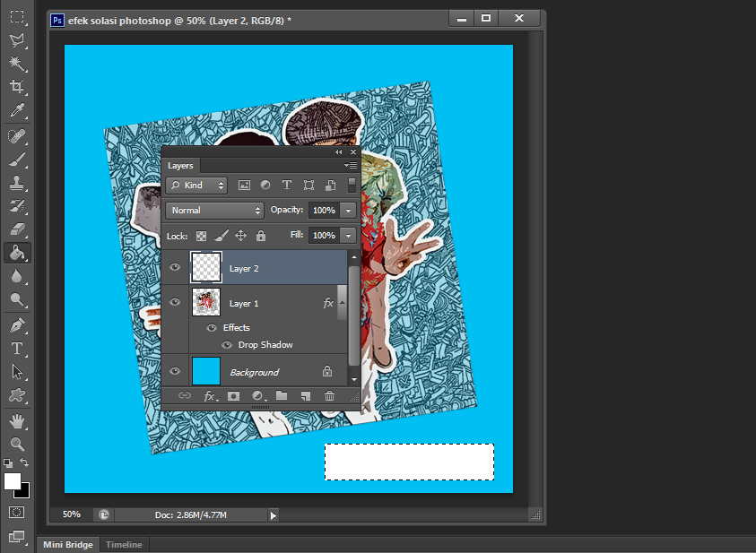Image resolution: width=756 pixels, height=553 pixels.
Task: Click the black background color swatch
Action: (x=24, y=492)
